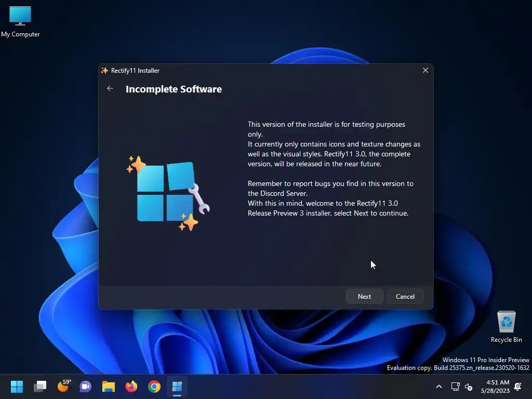The image size is (532, 399).
Task: Cancel the Rectify11 installation
Action: tap(405, 296)
